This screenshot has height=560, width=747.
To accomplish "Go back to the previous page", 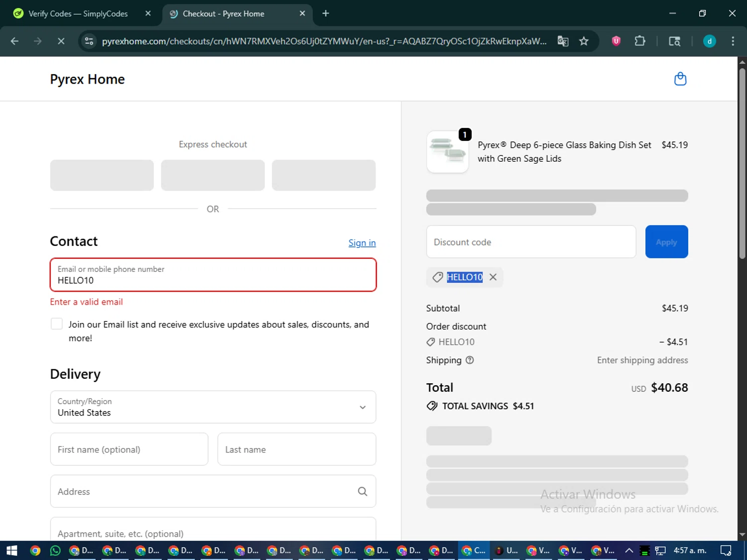I will tap(14, 41).
